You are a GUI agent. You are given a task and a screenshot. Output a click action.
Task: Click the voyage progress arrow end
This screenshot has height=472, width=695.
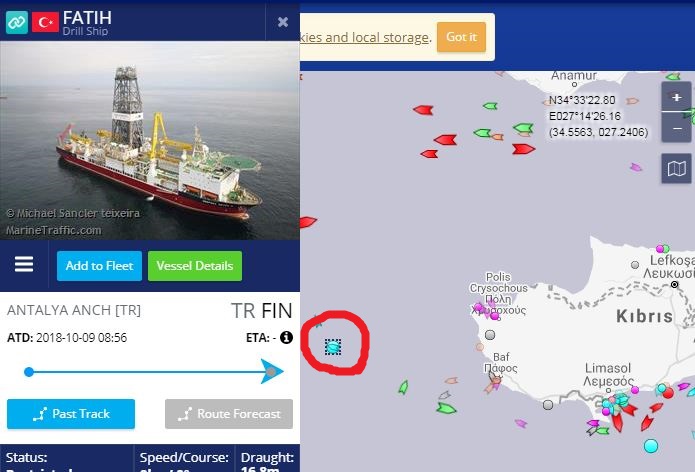(x=272, y=371)
